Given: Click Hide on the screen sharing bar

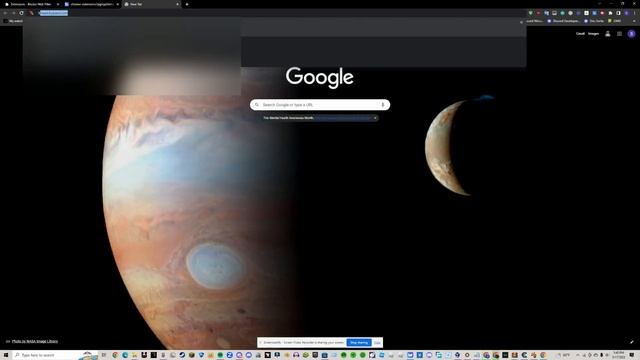Looking at the screenshot, I should tap(377, 342).
